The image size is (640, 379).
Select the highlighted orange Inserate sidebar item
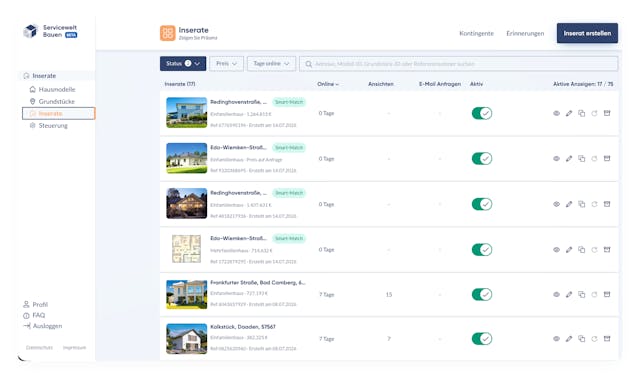[x=58, y=113]
